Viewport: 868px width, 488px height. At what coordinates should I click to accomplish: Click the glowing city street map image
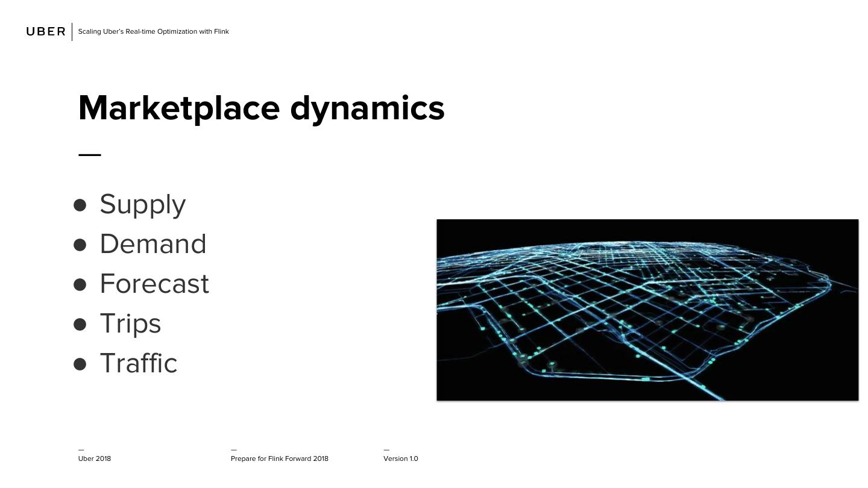click(x=647, y=310)
